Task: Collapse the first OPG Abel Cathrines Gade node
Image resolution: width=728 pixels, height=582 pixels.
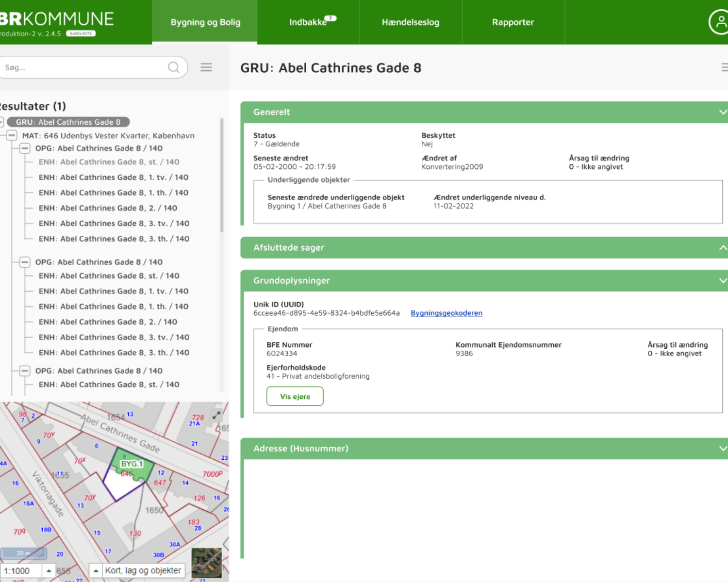Action: click(25, 148)
